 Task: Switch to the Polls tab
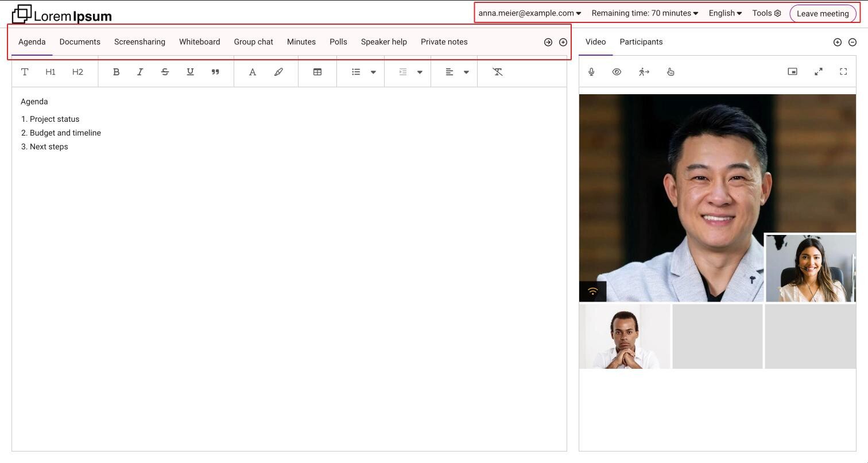point(338,42)
